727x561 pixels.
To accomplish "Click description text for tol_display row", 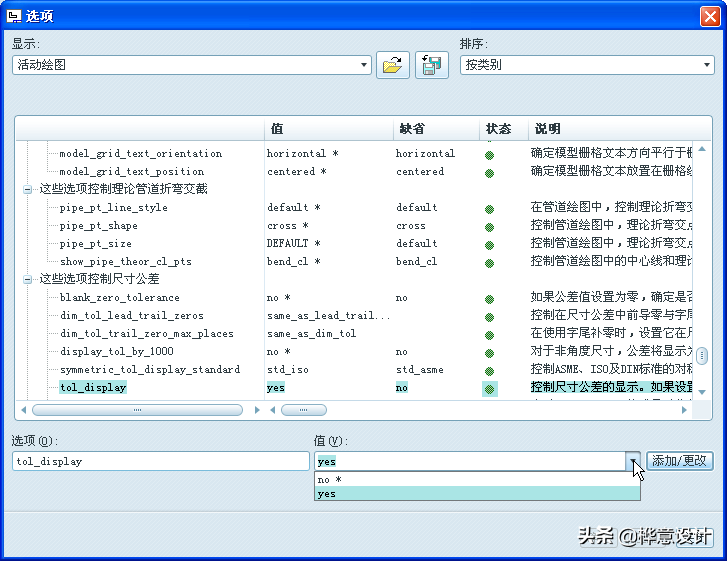I will [x=611, y=387].
